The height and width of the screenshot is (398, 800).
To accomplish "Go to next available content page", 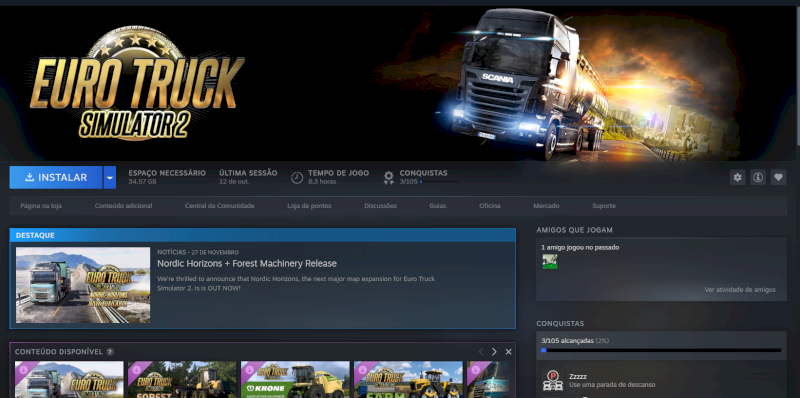I will click(494, 352).
